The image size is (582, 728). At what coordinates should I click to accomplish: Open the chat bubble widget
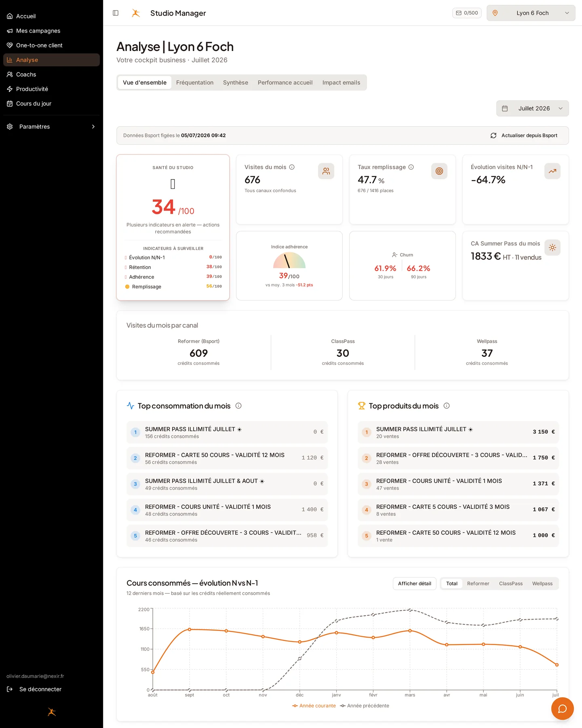pyautogui.click(x=563, y=709)
